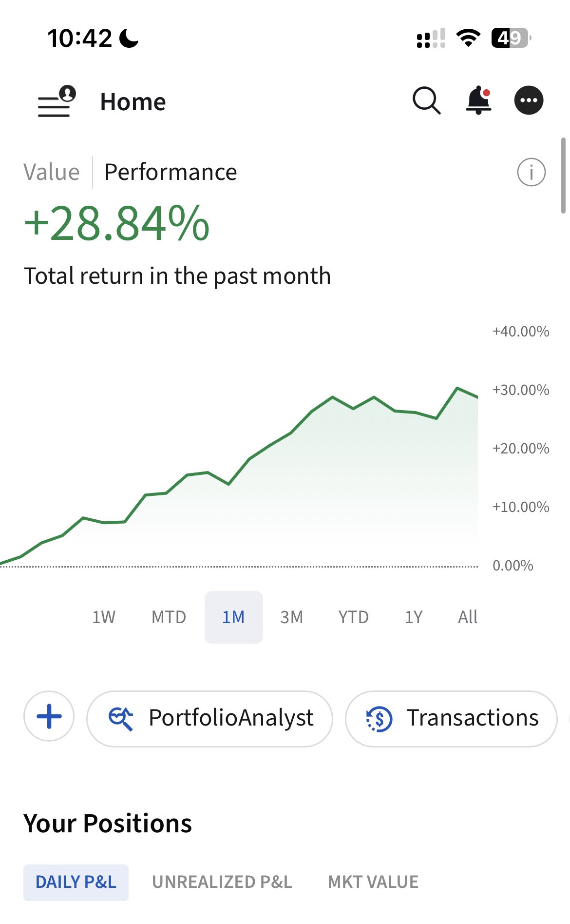Select the MTD time range
The width and height of the screenshot is (570, 924).
pos(169,617)
